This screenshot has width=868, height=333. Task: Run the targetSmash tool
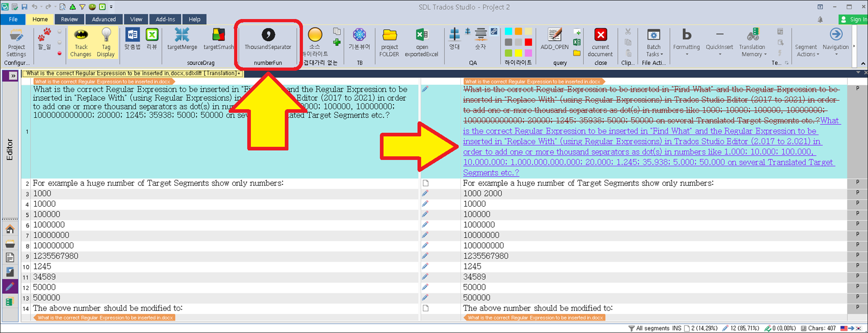[218, 39]
